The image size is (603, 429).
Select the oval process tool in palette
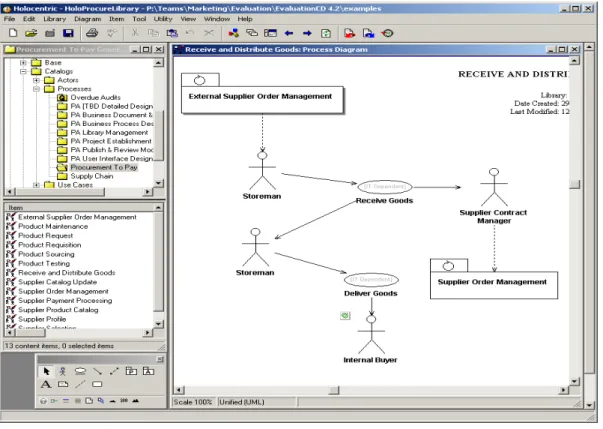[80, 371]
